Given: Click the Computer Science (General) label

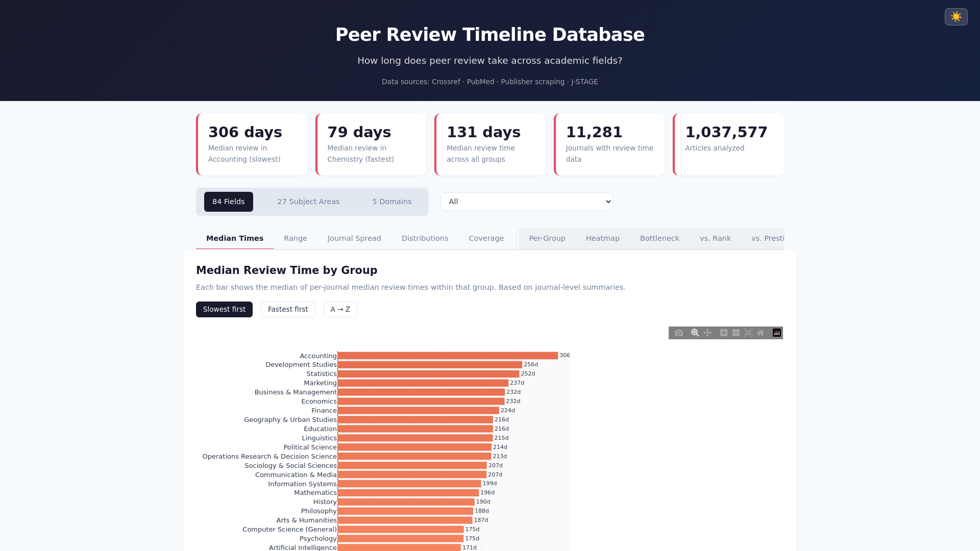Looking at the screenshot, I should (289, 530).
